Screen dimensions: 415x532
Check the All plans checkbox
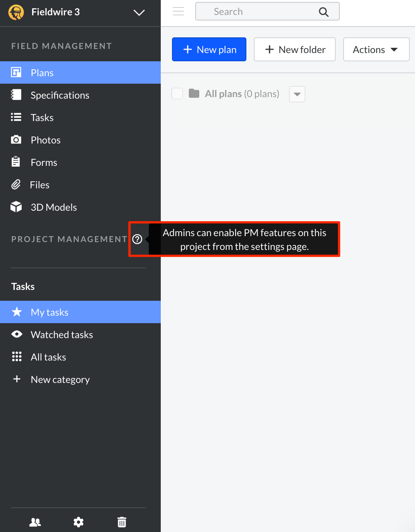pos(177,93)
